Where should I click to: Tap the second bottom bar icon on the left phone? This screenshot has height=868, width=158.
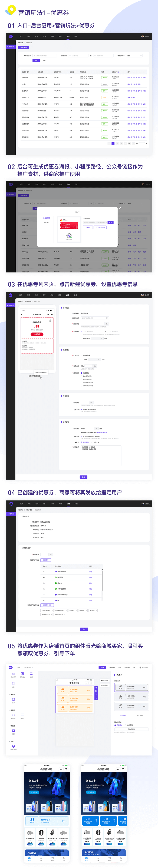tap(41, 859)
